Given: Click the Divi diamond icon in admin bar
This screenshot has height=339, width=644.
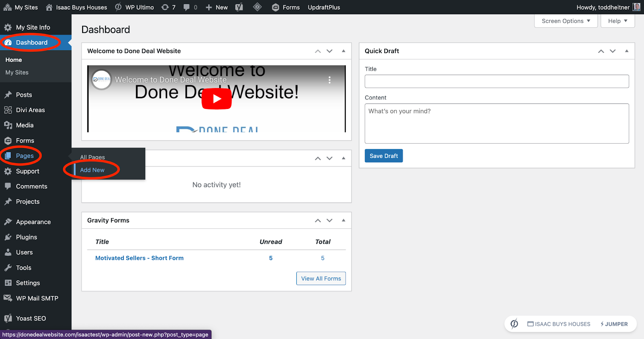Looking at the screenshot, I should tap(258, 7).
